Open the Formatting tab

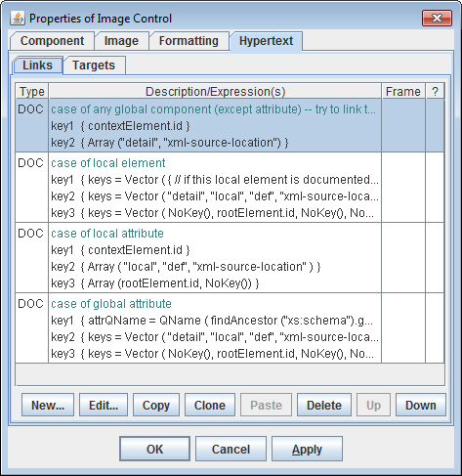189,41
